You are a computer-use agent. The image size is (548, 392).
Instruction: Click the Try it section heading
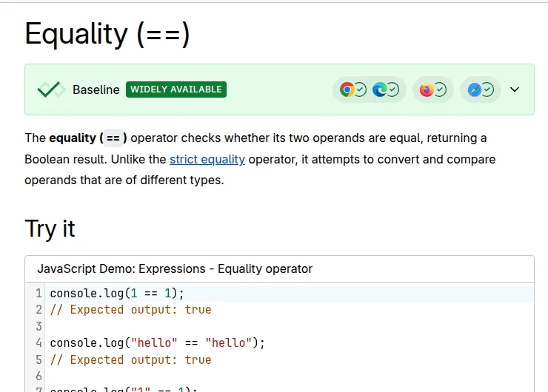click(x=50, y=229)
